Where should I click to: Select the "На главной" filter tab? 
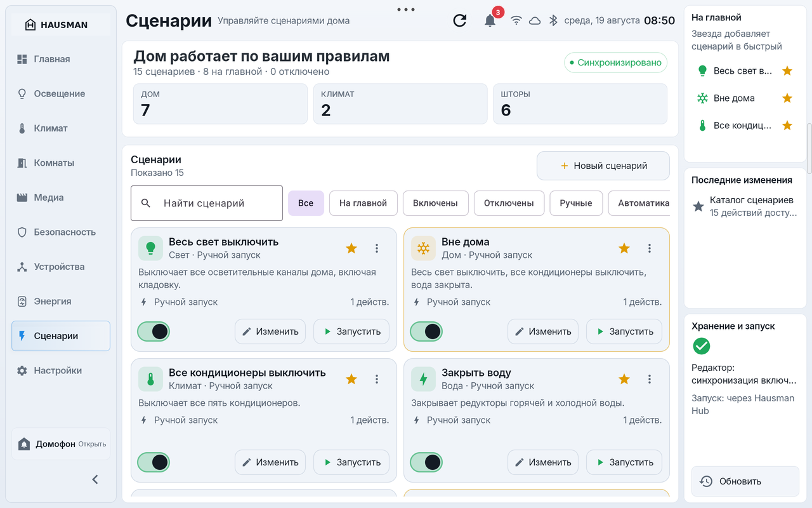[363, 203]
